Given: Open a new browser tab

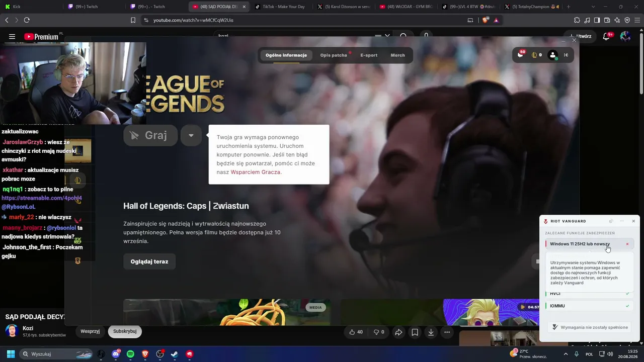Looking at the screenshot, I should pos(569,7).
